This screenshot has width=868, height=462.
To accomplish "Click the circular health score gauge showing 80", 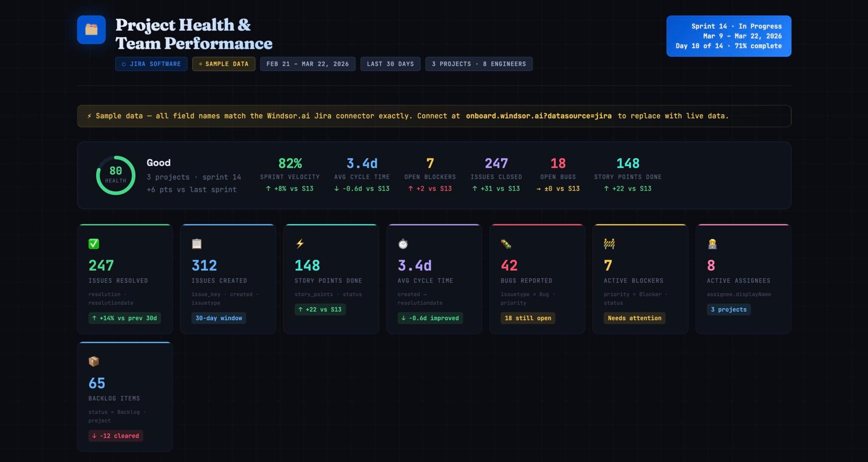I will [x=116, y=175].
